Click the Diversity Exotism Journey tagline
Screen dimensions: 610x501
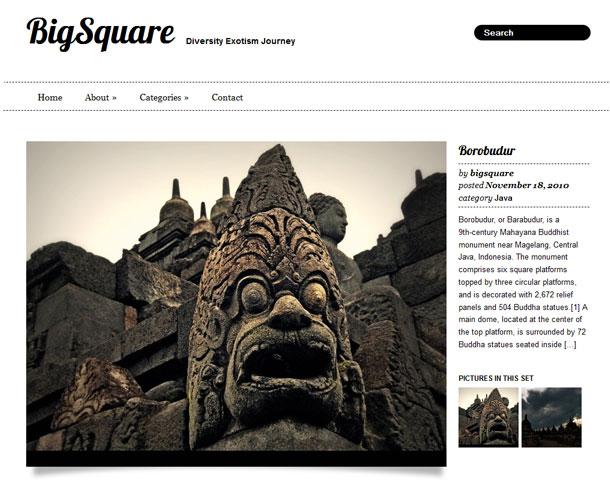click(x=240, y=41)
